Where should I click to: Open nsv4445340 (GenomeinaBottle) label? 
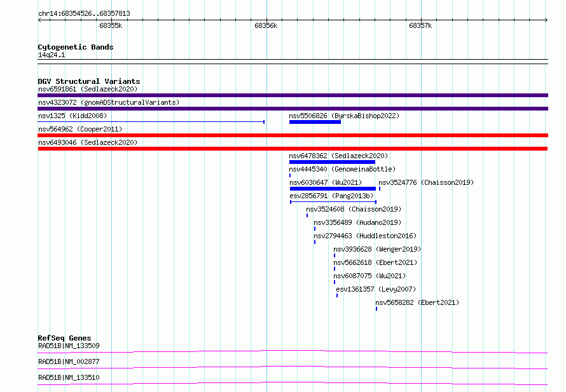click(342, 169)
